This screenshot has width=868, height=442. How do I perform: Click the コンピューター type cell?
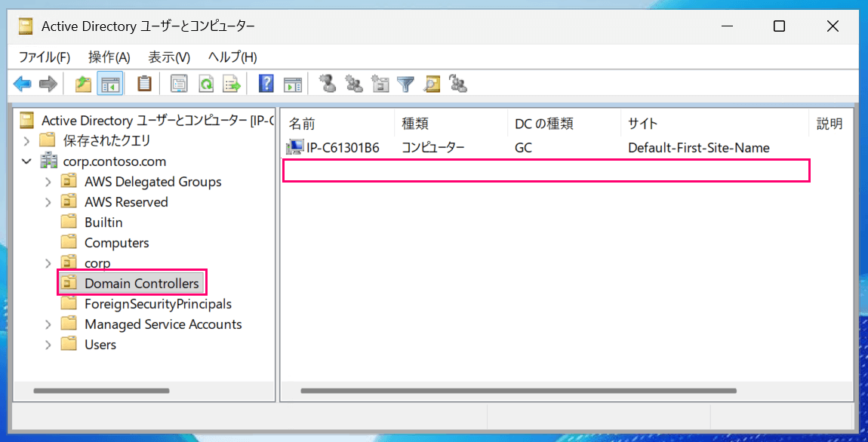[433, 148]
